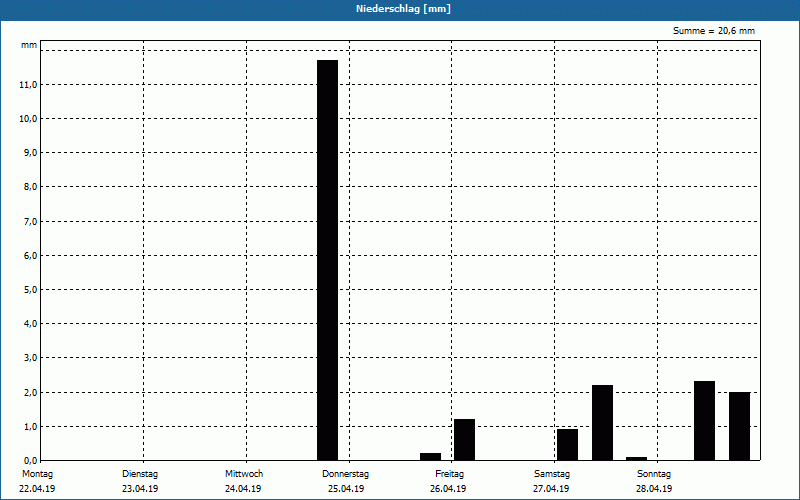Select the Samstag day label
This screenshot has width=800, height=500.
point(552,474)
